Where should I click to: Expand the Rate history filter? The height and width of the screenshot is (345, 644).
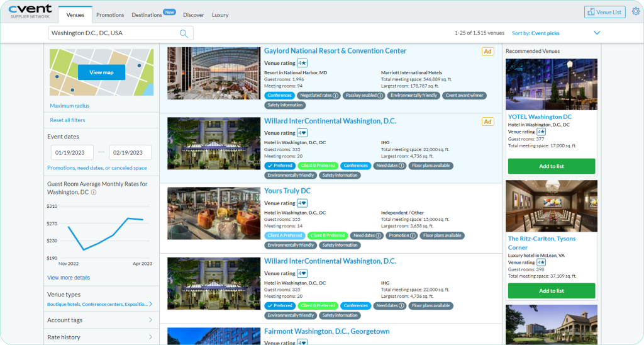(x=150, y=337)
